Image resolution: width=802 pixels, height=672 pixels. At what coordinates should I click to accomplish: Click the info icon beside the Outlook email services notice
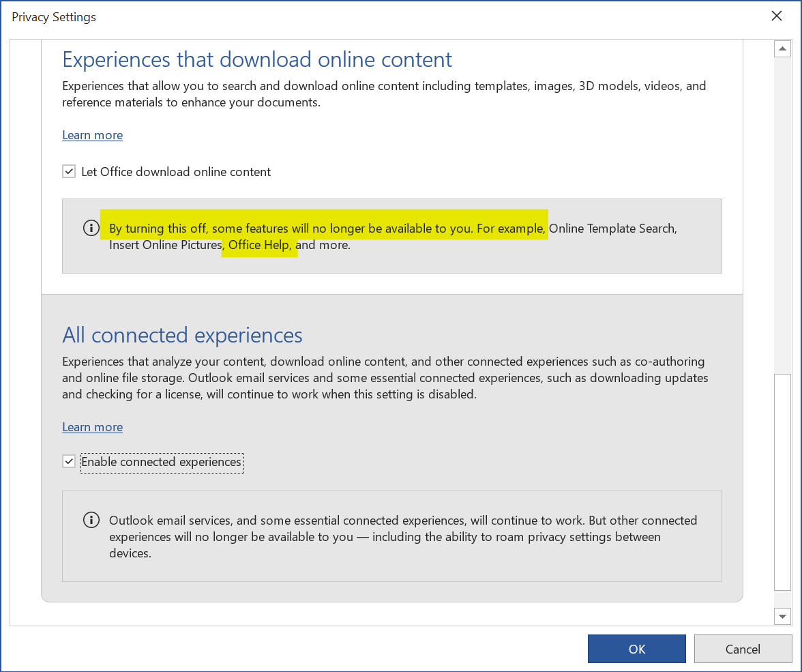(x=91, y=521)
